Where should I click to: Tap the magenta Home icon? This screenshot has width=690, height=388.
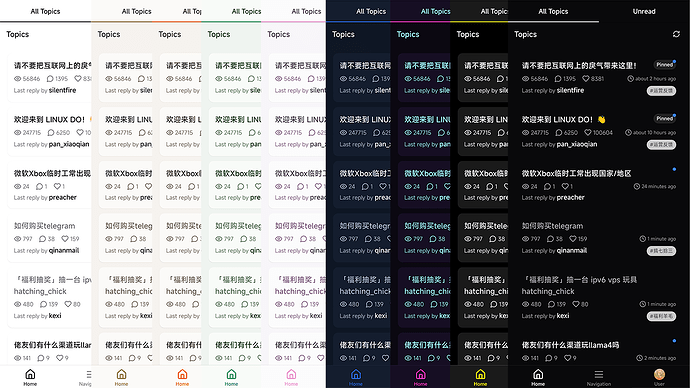coord(420,374)
